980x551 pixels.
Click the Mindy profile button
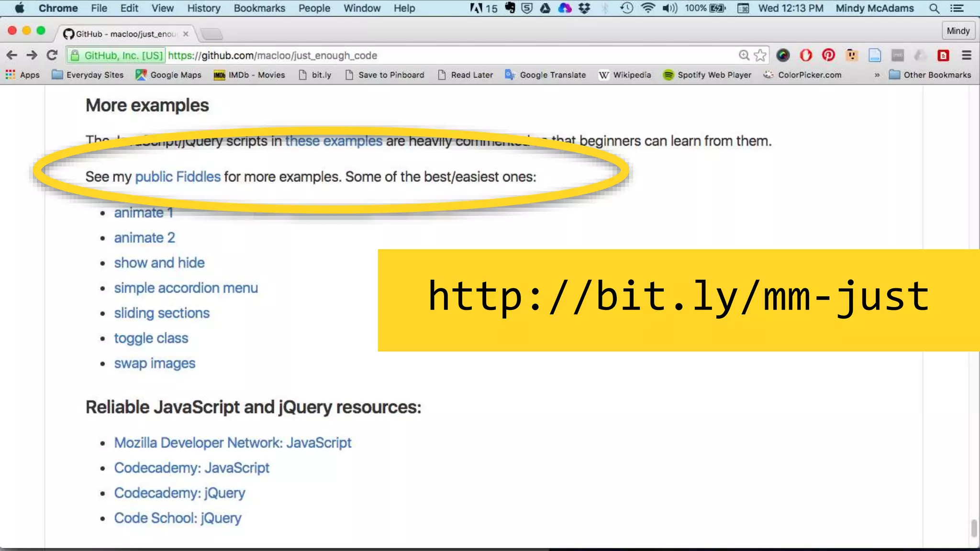point(958,31)
